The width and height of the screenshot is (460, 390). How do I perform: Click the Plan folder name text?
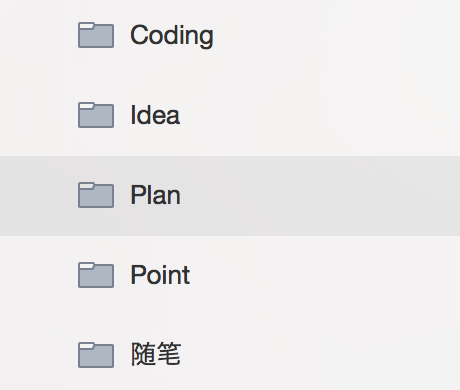[x=155, y=195]
